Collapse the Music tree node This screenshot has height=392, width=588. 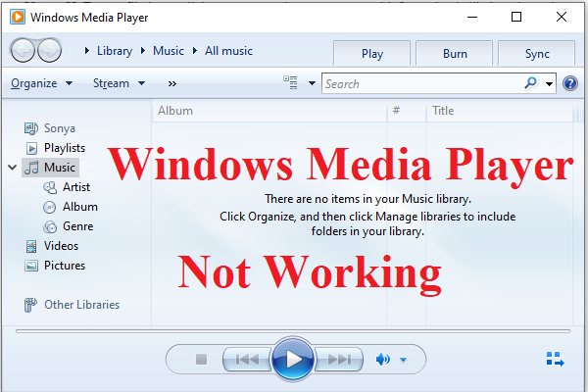[x=12, y=168]
